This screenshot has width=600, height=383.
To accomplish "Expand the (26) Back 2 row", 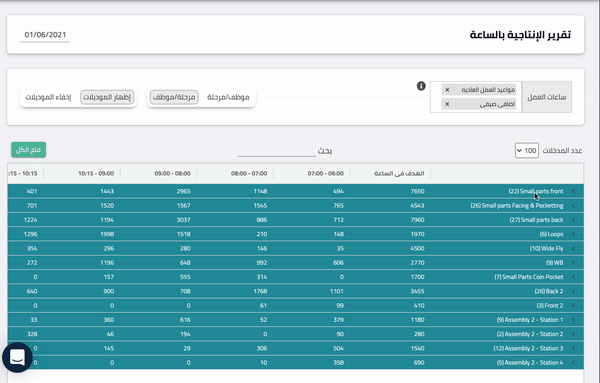I will pos(573,291).
